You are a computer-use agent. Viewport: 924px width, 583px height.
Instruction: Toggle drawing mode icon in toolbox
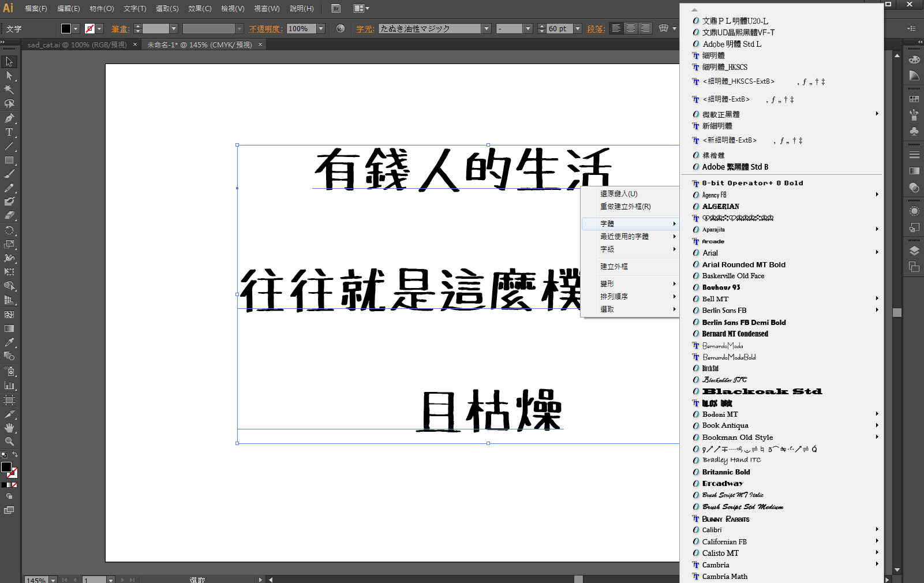9,496
